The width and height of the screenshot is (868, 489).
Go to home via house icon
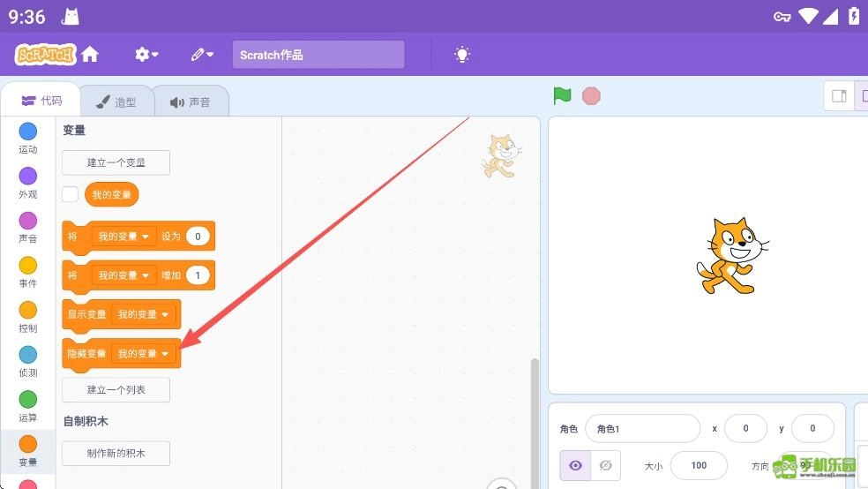(90, 55)
